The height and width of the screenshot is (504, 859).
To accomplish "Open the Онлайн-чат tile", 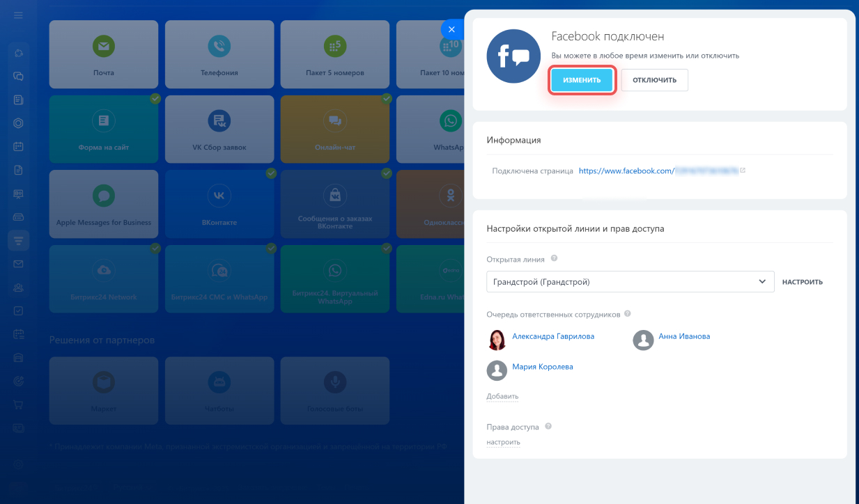I will 335,129.
